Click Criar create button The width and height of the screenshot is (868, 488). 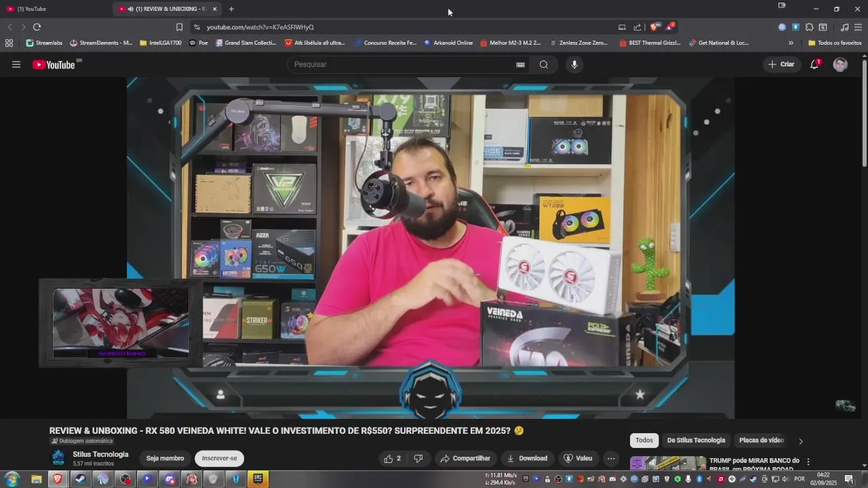pyautogui.click(x=781, y=64)
